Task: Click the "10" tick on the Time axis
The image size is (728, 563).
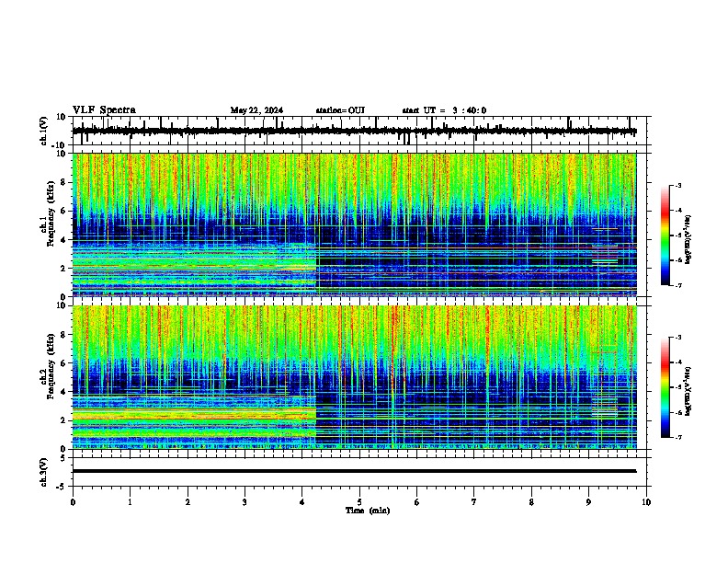Action: [x=646, y=502]
